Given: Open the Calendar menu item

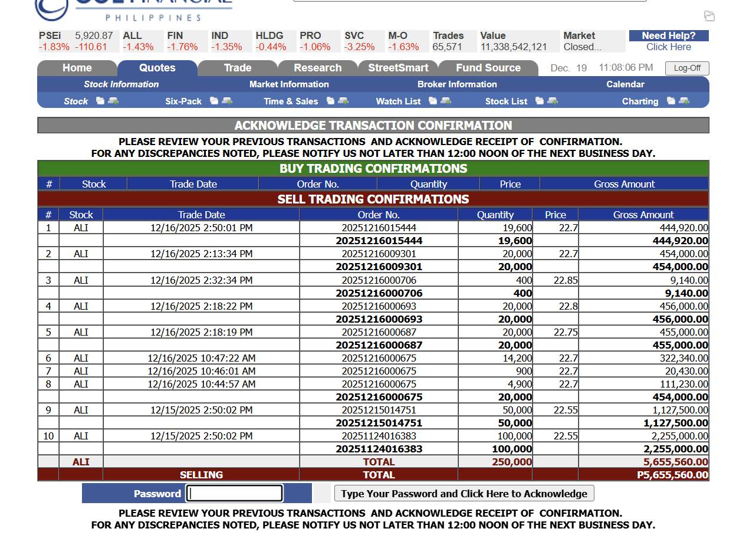Looking at the screenshot, I should click(x=625, y=84).
